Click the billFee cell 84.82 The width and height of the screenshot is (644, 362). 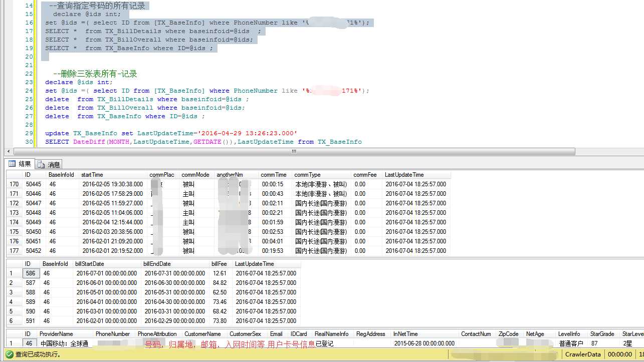pyautogui.click(x=221, y=283)
